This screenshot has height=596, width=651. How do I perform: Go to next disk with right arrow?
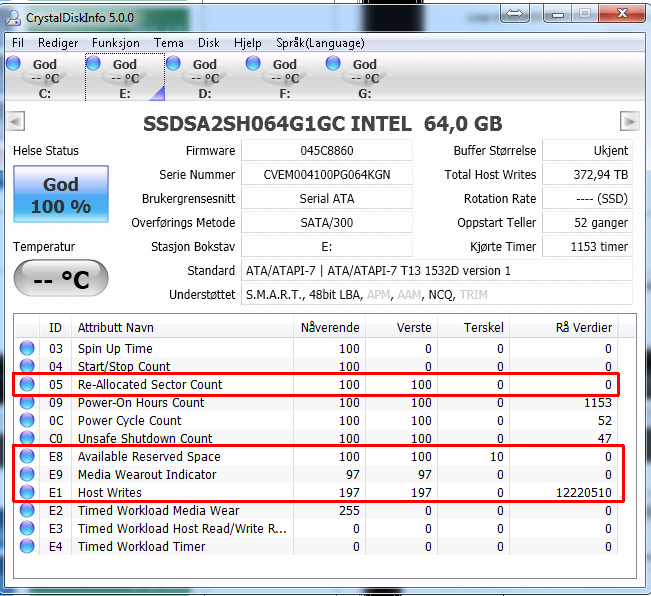click(x=629, y=122)
